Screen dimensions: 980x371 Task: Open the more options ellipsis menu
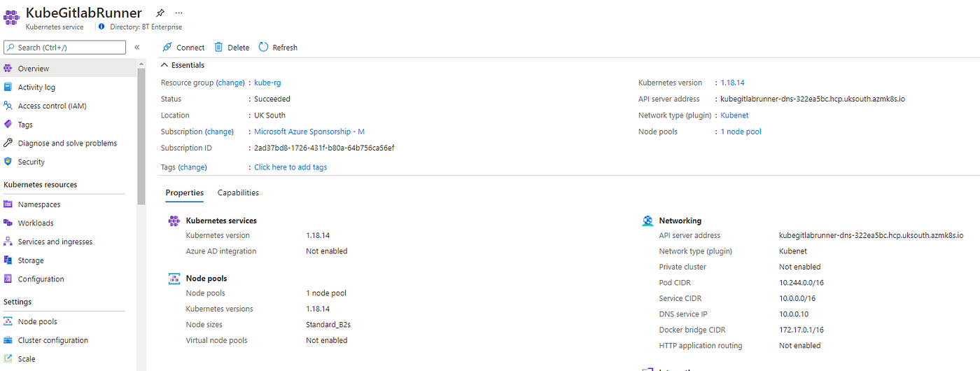pyautogui.click(x=179, y=13)
